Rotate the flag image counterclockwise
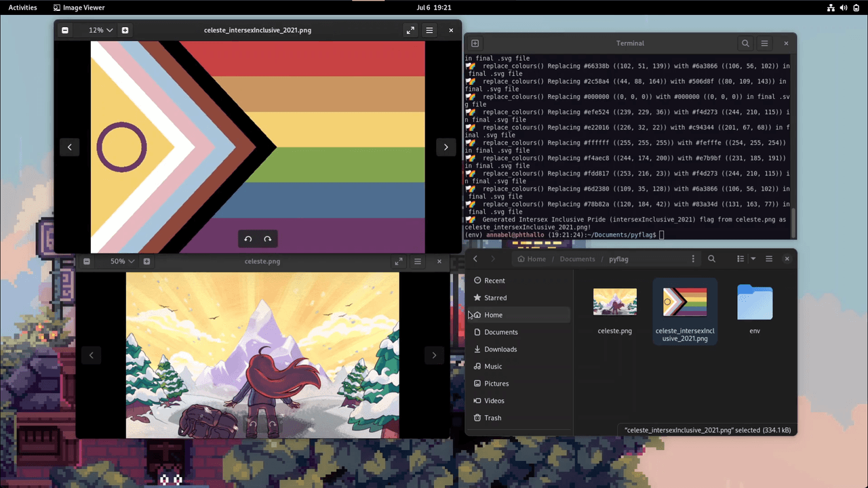This screenshot has height=488, width=868. click(248, 239)
